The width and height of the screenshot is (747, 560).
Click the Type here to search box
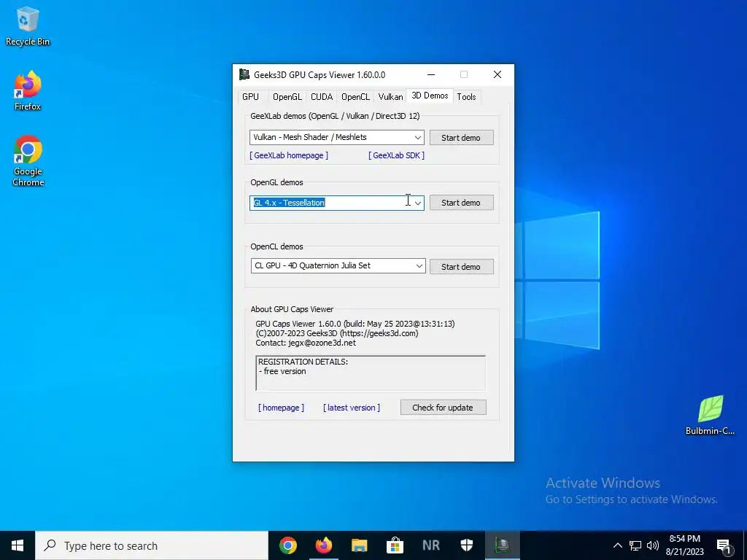tap(152, 545)
